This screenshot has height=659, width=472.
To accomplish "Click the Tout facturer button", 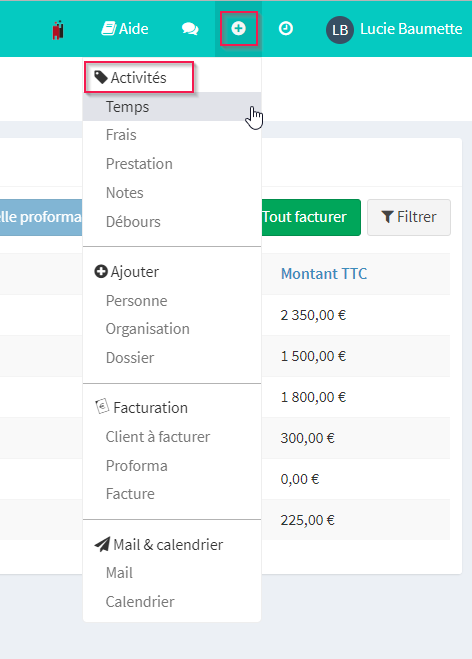I will [311, 217].
